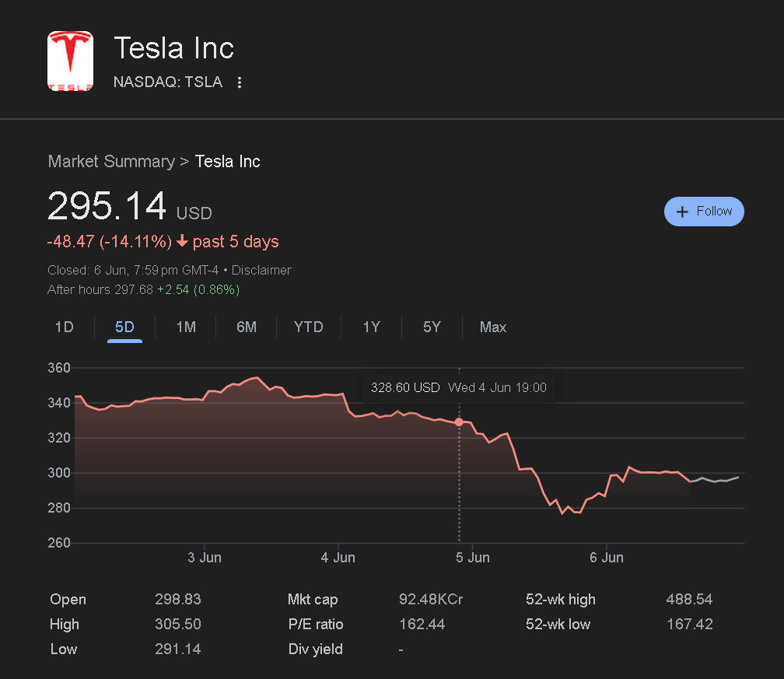Switch to the 1Y chart range
Image resolution: width=784 pixels, height=679 pixels.
(x=372, y=327)
